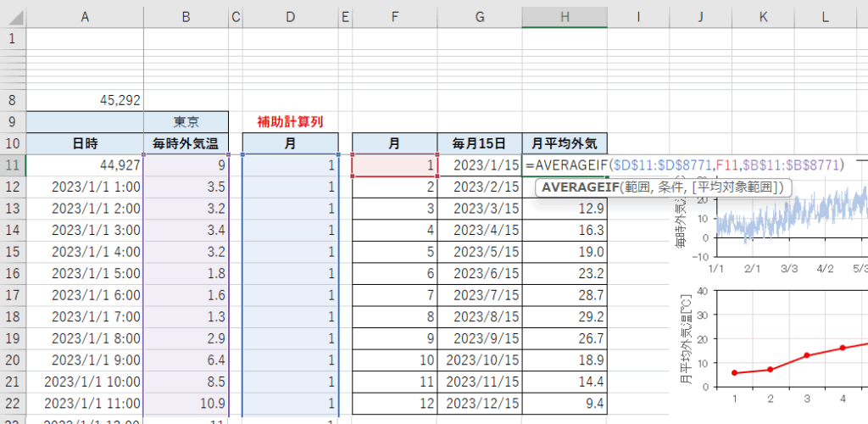Click the blue hourly temperature chart
The image size is (868, 424).
788,225
